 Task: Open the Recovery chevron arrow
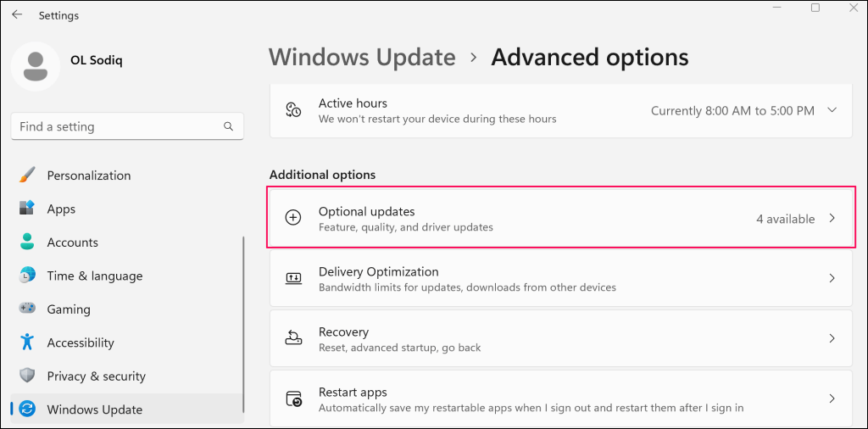coord(832,338)
